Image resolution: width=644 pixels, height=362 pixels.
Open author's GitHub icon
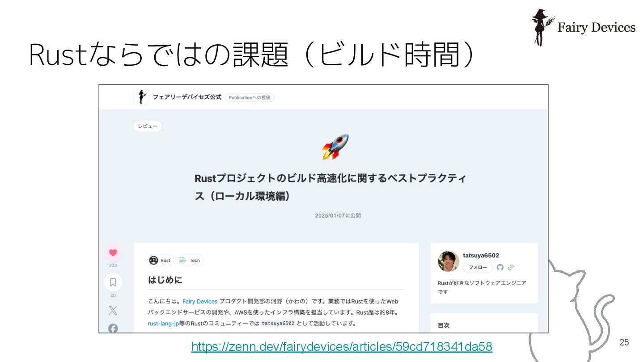tap(500, 267)
